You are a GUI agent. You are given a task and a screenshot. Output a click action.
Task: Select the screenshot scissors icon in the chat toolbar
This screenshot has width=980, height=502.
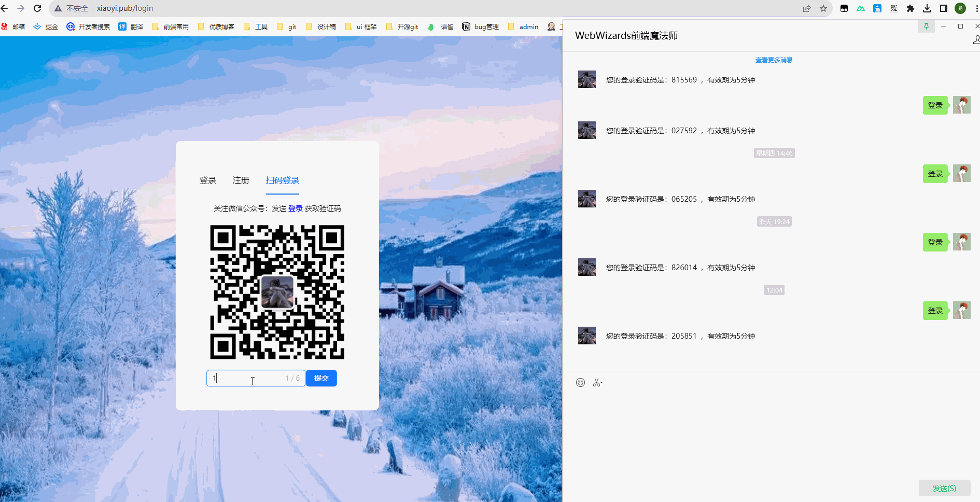coord(597,383)
